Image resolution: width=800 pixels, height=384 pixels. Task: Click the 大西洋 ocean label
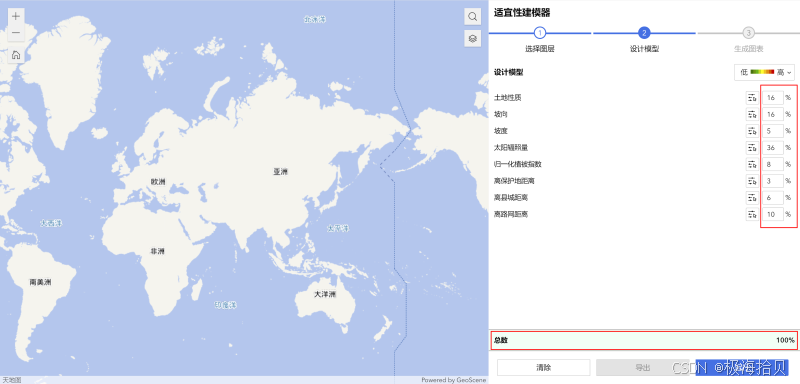coord(52,223)
